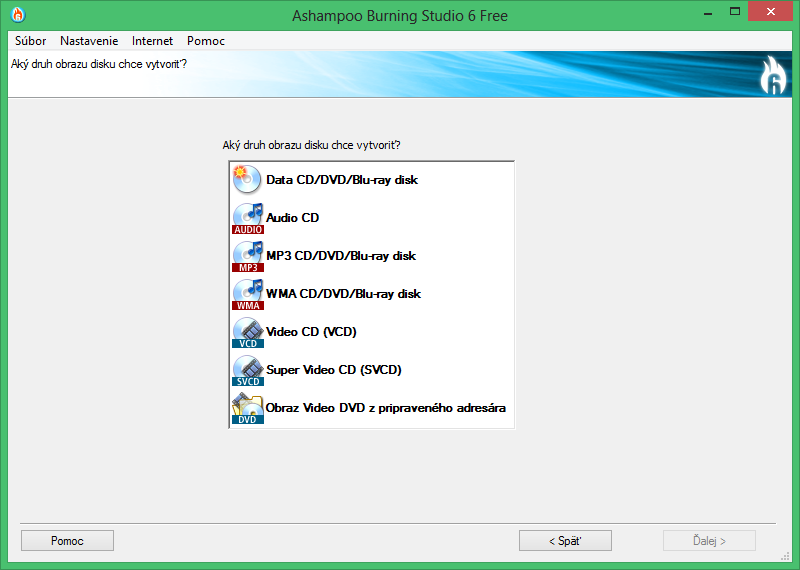Image resolution: width=800 pixels, height=570 pixels.
Task: Click the VCD film disc icon
Action: pyautogui.click(x=248, y=332)
